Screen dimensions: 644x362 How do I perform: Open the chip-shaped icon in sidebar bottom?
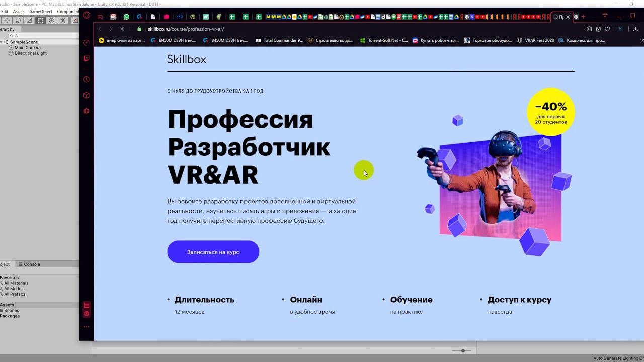[x=86, y=314]
